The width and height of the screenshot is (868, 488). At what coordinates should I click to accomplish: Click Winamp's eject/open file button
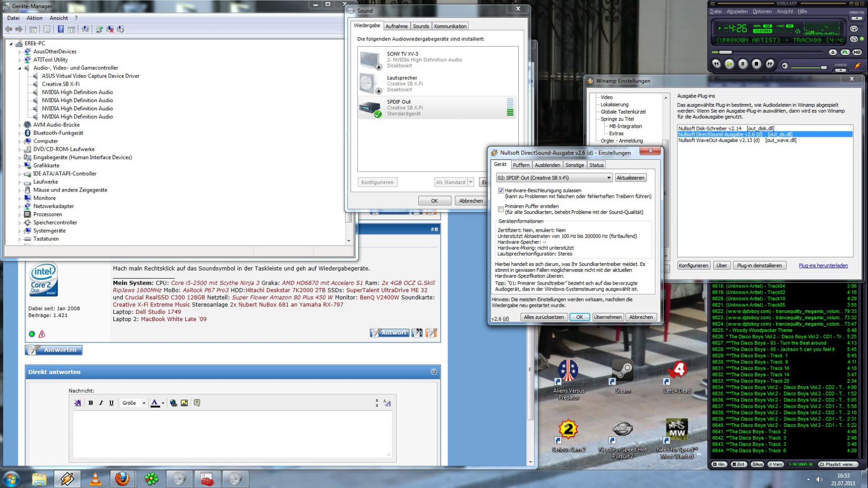(833, 52)
